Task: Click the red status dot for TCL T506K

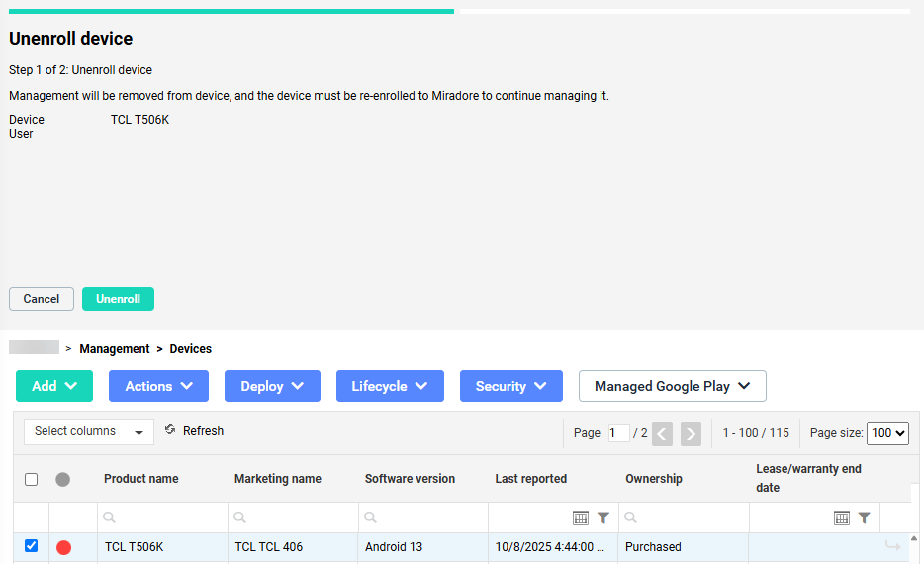Action: point(64,547)
